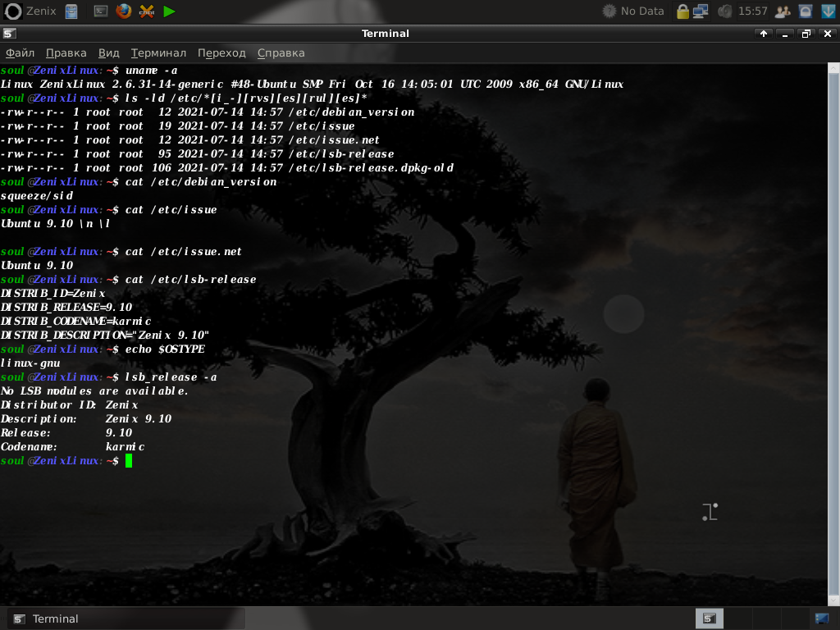Open the Zenix main menu
840x630 pixels.
point(30,11)
